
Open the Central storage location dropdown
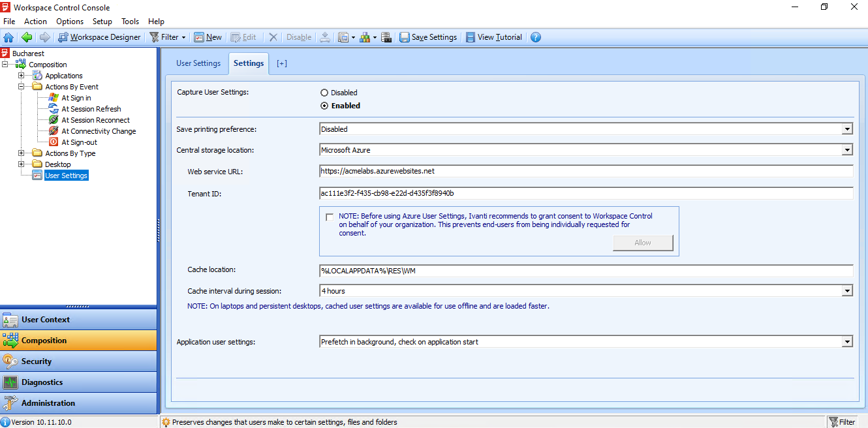tap(846, 149)
